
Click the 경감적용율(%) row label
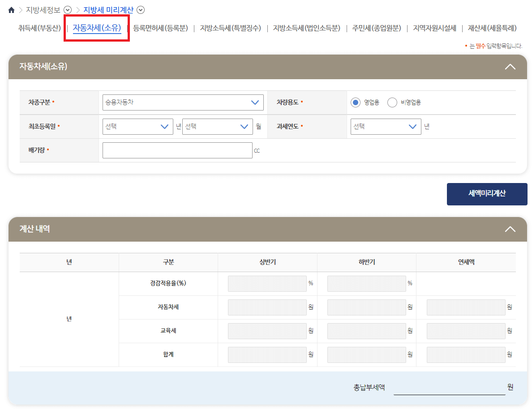coord(168,283)
